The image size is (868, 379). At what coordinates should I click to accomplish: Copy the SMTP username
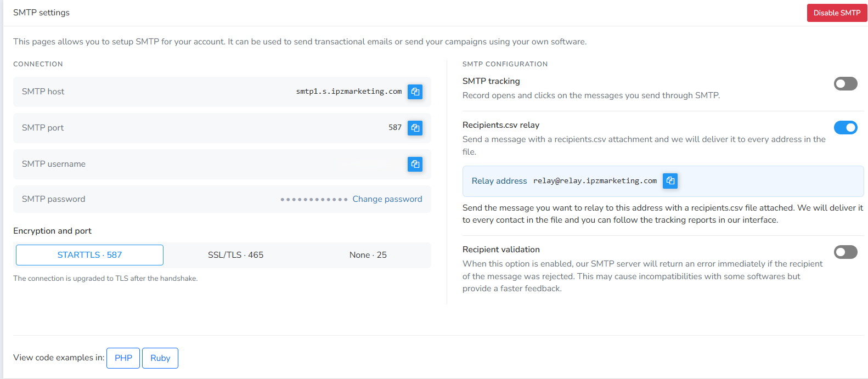415,164
